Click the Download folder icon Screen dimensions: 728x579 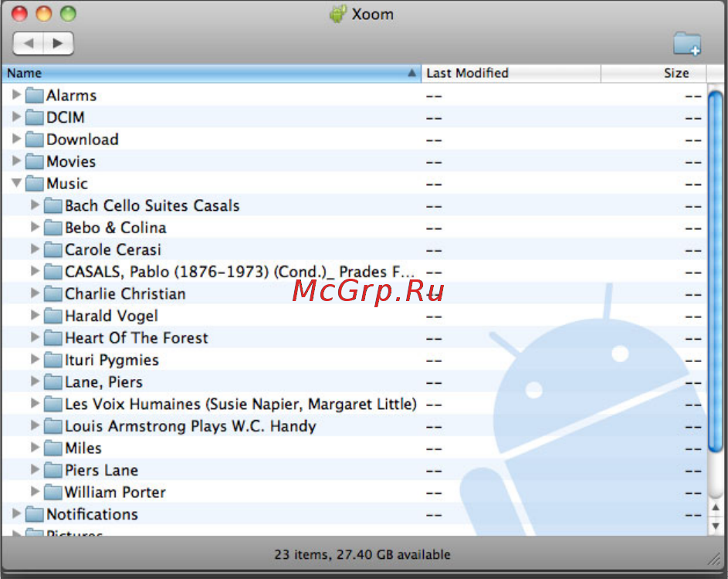tap(35, 139)
